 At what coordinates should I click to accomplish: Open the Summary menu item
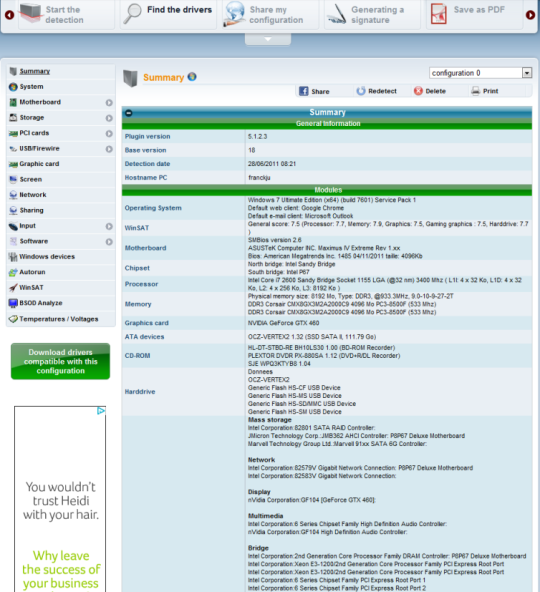[x=35, y=71]
